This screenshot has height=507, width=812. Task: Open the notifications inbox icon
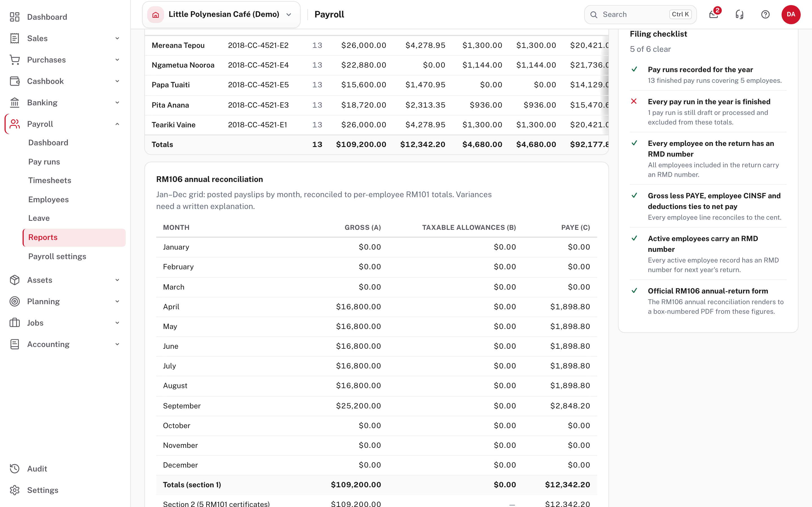714,14
